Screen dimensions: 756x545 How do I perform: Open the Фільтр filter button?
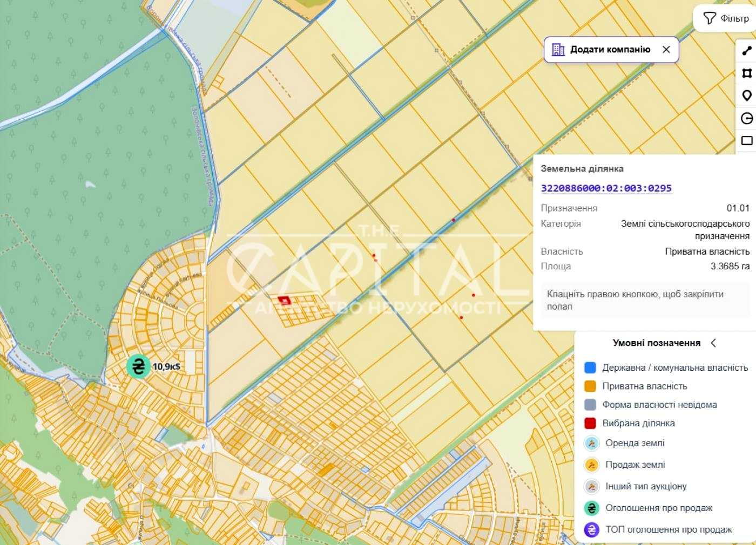point(725,18)
